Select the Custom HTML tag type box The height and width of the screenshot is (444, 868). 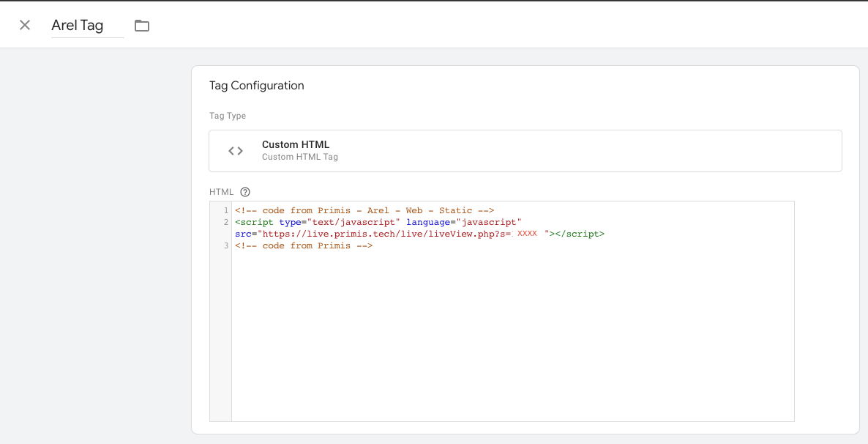point(525,151)
